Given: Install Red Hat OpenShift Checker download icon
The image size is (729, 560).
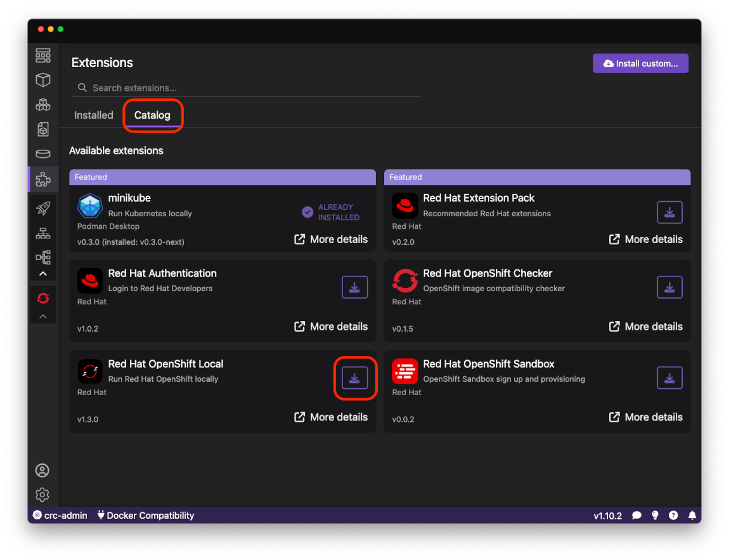Looking at the screenshot, I should [669, 287].
